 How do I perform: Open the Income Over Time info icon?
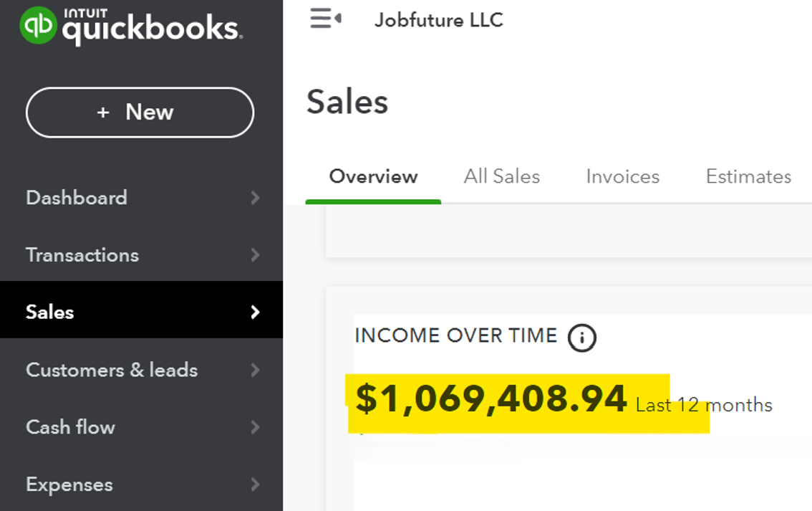[581, 337]
